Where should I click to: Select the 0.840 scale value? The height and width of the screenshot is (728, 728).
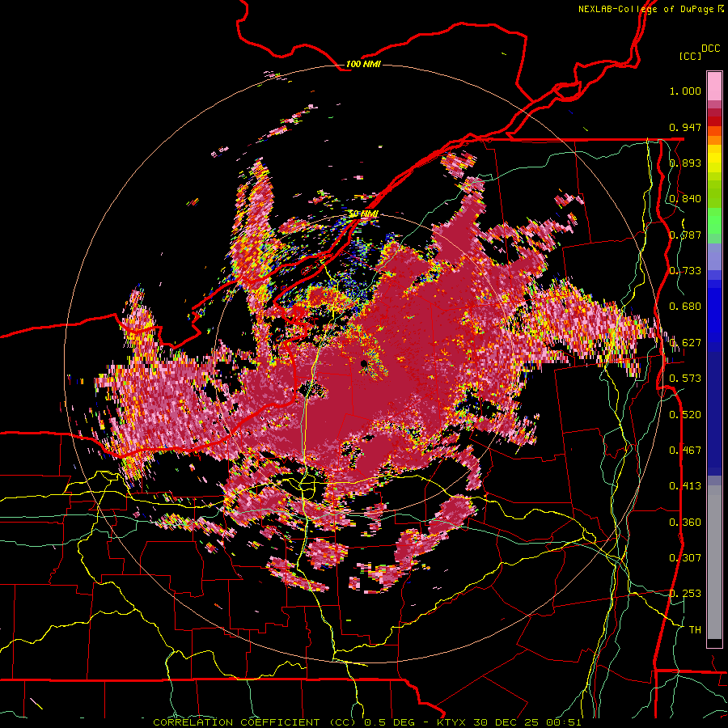pyautogui.click(x=685, y=199)
